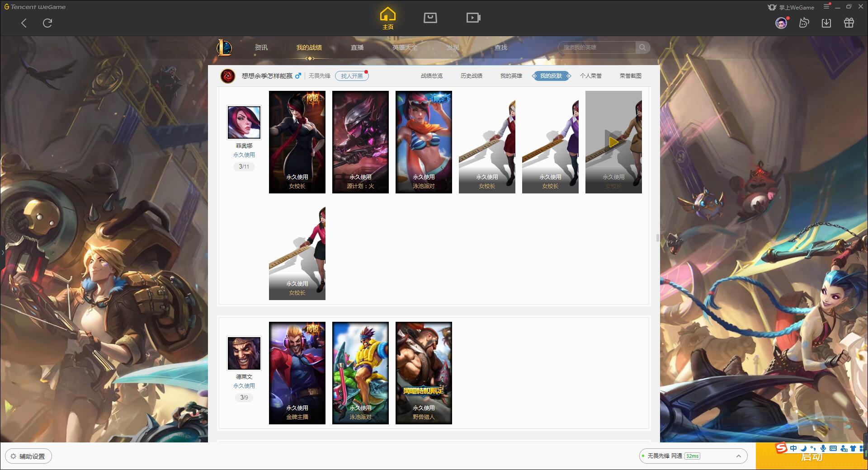Open the download manager icon
868x470 pixels.
click(826, 23)
